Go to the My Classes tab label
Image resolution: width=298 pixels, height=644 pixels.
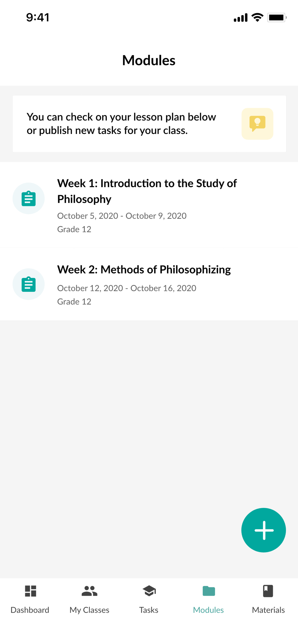click(x=89, y=610)
